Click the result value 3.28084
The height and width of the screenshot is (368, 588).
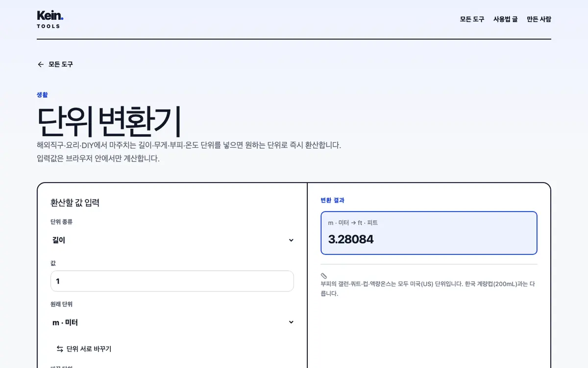point(351,239)
